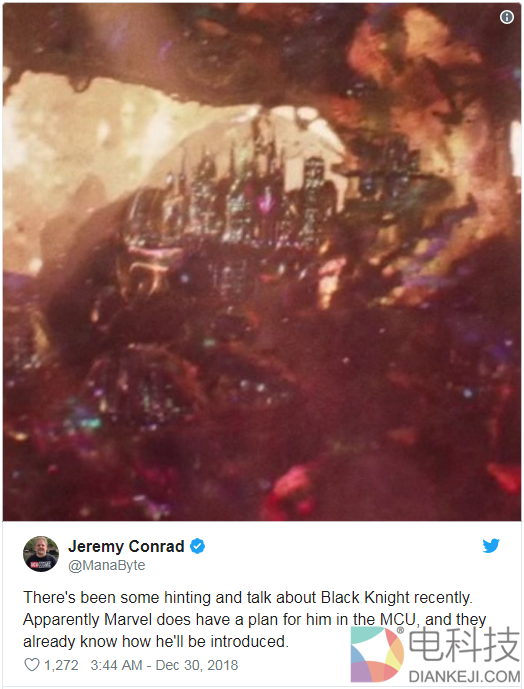This screenshot has height=689, width=524.
Task: Open the Dec 30, 2018 timestamp link
Action: coord(197,665)
